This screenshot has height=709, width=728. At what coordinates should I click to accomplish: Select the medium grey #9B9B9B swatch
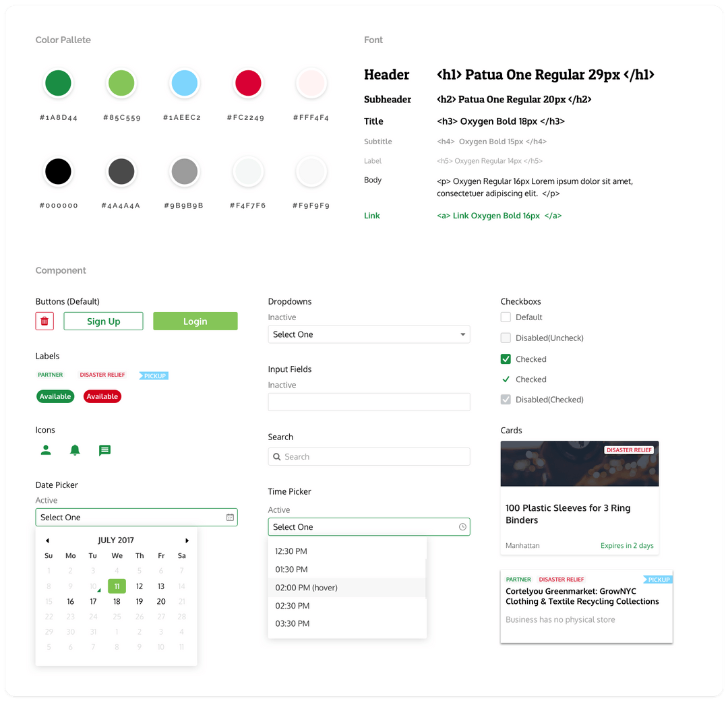coord(184,171)
